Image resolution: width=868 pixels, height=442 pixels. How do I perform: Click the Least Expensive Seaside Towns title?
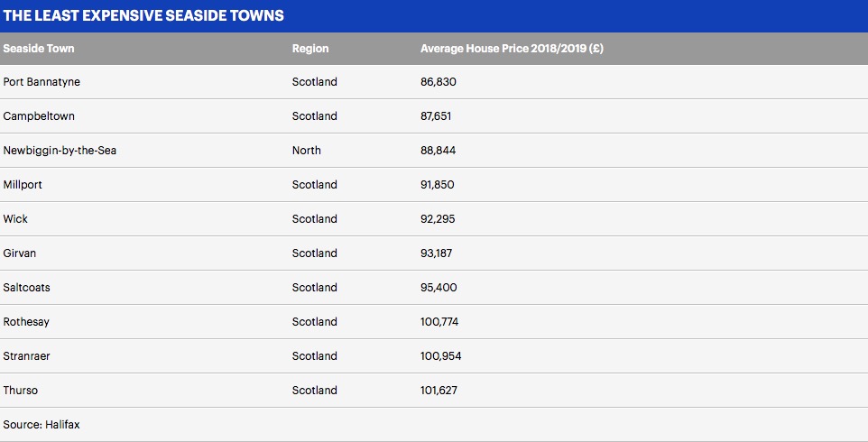pyautogui.click(x=143, y=16)
